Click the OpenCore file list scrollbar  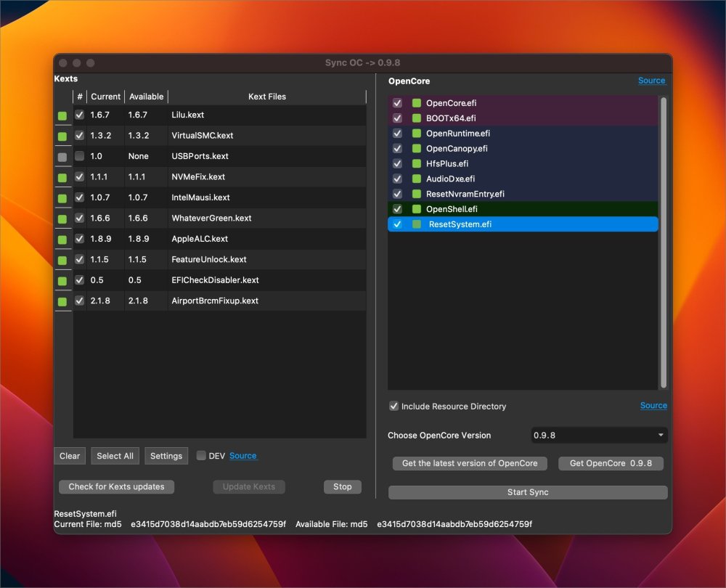coord(664,242)
